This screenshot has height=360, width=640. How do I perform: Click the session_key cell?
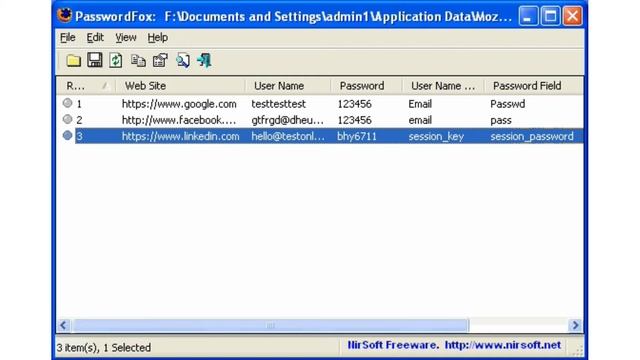tap(436, 136)
